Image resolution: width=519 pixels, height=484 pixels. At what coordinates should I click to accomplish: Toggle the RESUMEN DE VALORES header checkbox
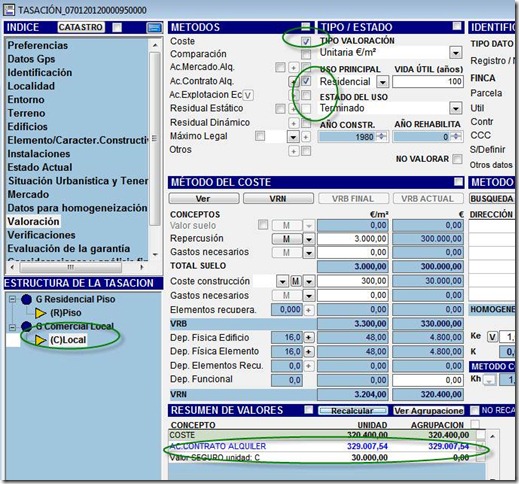(x=308, y=410)
